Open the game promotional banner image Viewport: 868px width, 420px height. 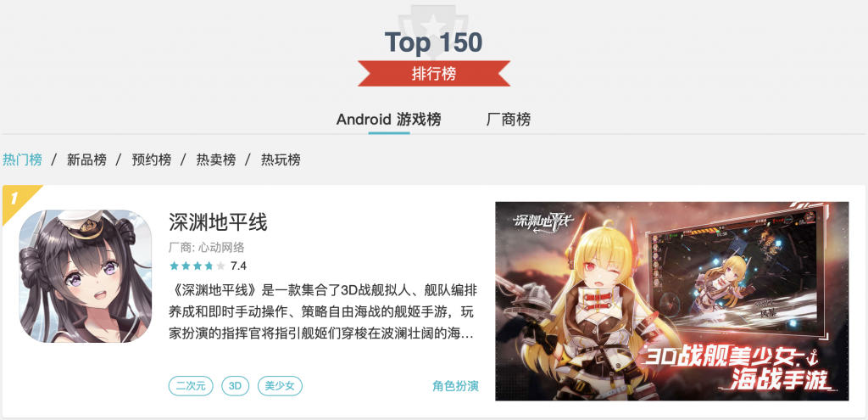pos(672,301)
